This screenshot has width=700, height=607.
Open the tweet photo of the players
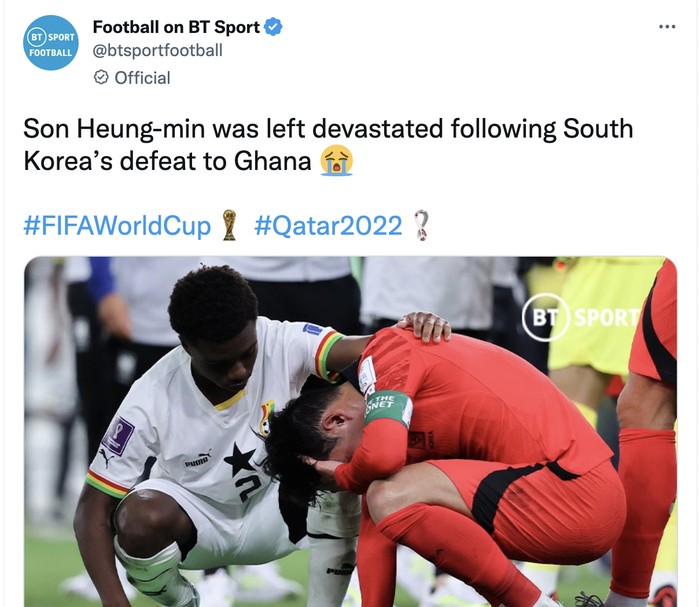(x=350, y=432)
